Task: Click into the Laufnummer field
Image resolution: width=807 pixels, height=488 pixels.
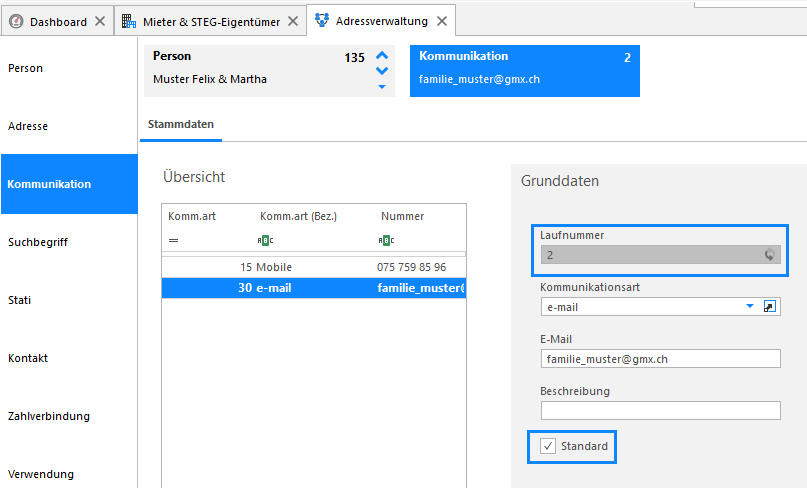Action: tap(661, 255)
